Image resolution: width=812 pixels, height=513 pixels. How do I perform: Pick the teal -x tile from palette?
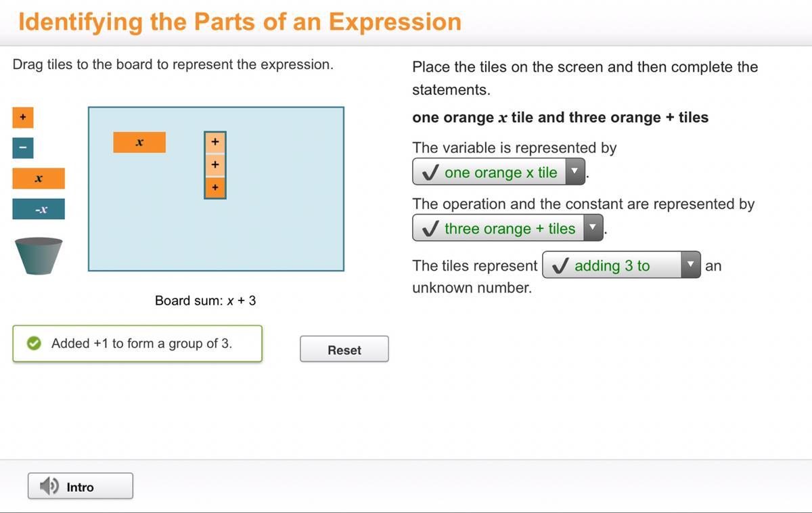(x=39, y=209)
